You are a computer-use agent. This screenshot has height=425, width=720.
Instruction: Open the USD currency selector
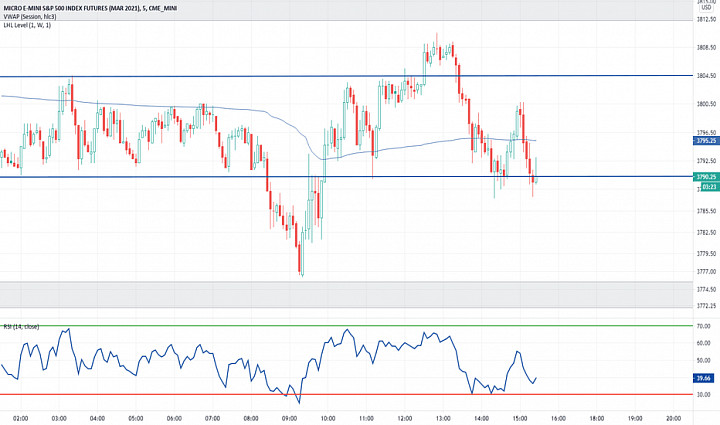pos(706,7)
